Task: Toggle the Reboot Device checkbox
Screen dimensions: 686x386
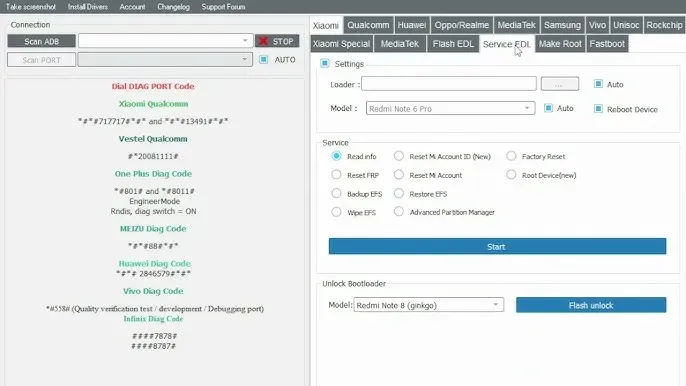Action: pyautogui.click(x=598, y=109)
